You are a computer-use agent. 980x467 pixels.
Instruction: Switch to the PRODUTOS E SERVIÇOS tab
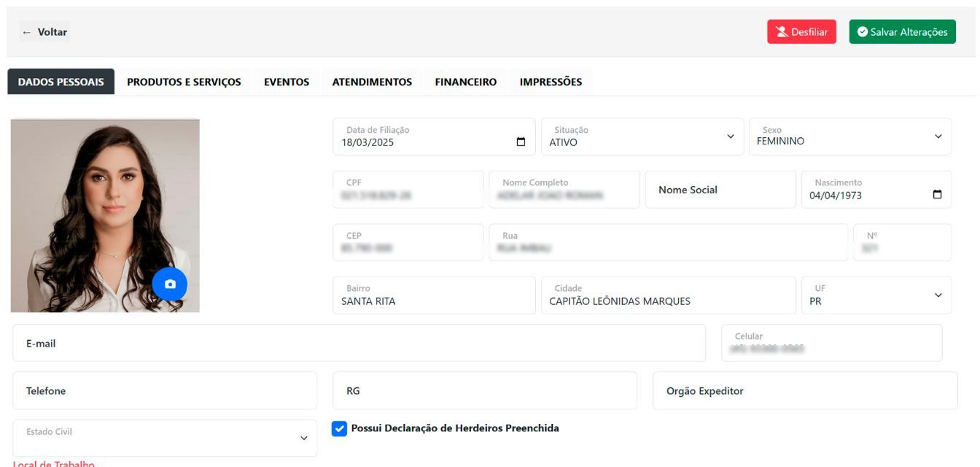pos(184,82)
